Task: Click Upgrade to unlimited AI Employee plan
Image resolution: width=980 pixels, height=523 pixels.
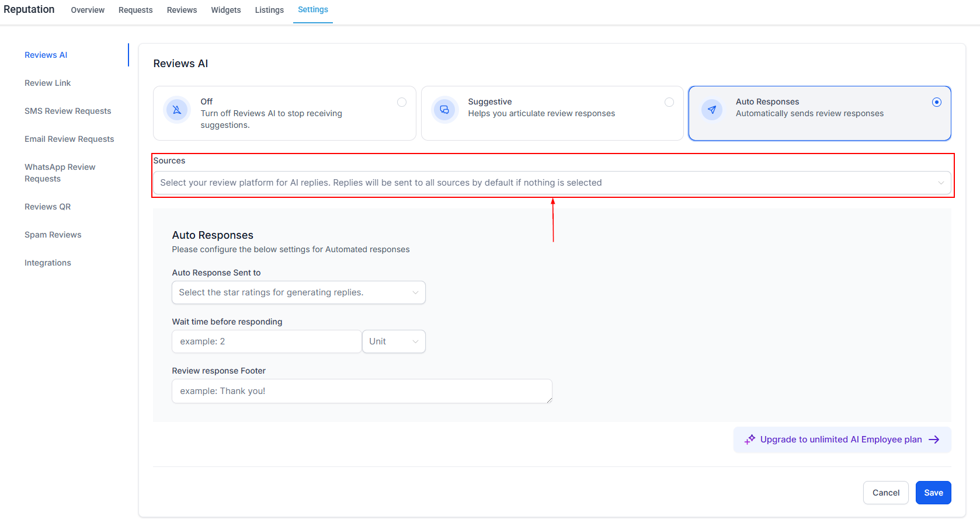Action: pos(841,440)
